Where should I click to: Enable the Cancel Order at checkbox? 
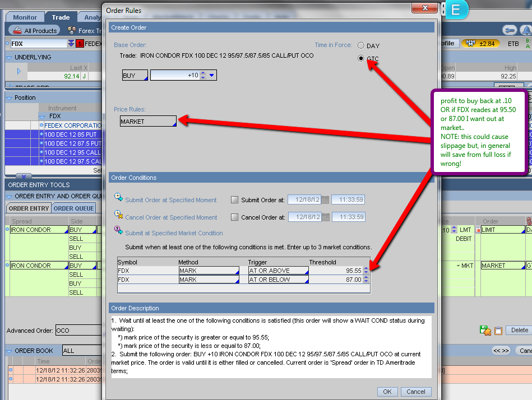click(x=235, y=217)
